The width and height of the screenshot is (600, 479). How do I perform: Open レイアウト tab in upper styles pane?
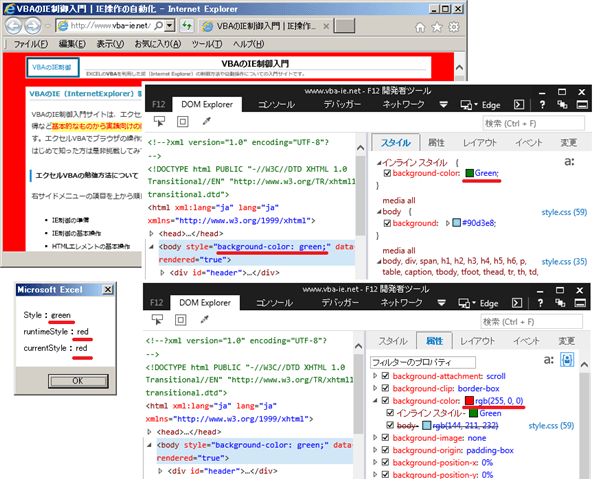480,143
